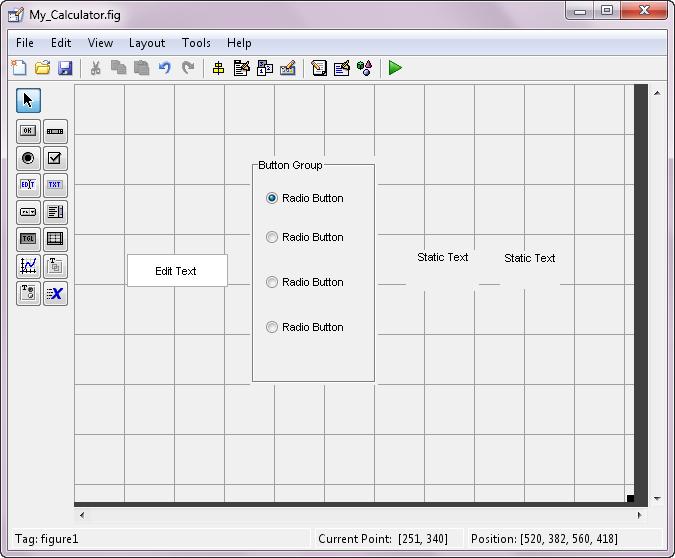Screen dimensions: 675x558
Task: Click the vertical scrollbar up arrow
Action: [657, 93]
